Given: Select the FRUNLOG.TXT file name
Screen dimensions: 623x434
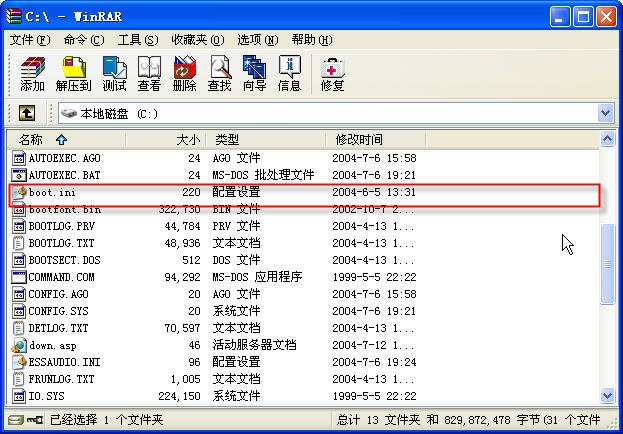Looking at the screenshot, I should tap(62, 379).
